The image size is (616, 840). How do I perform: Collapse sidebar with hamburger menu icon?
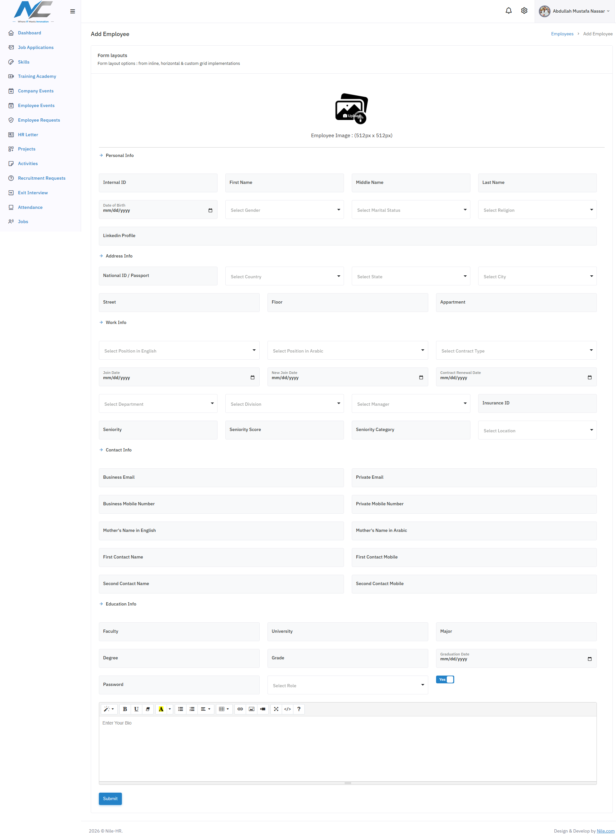click(x=73, y=12)
